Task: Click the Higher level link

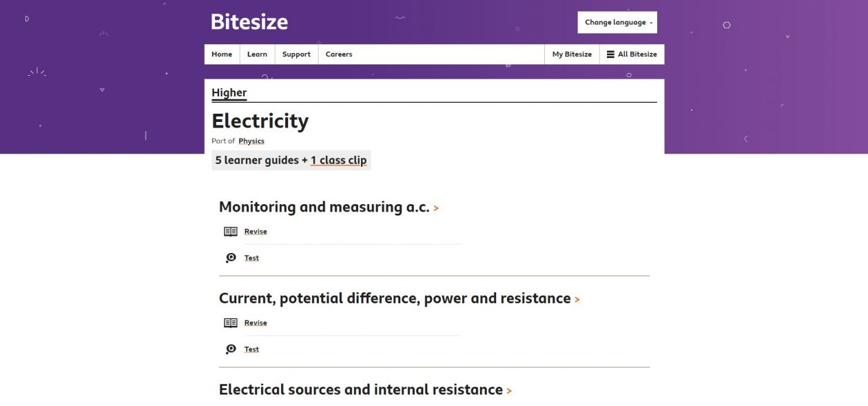Action: [229, 93]
